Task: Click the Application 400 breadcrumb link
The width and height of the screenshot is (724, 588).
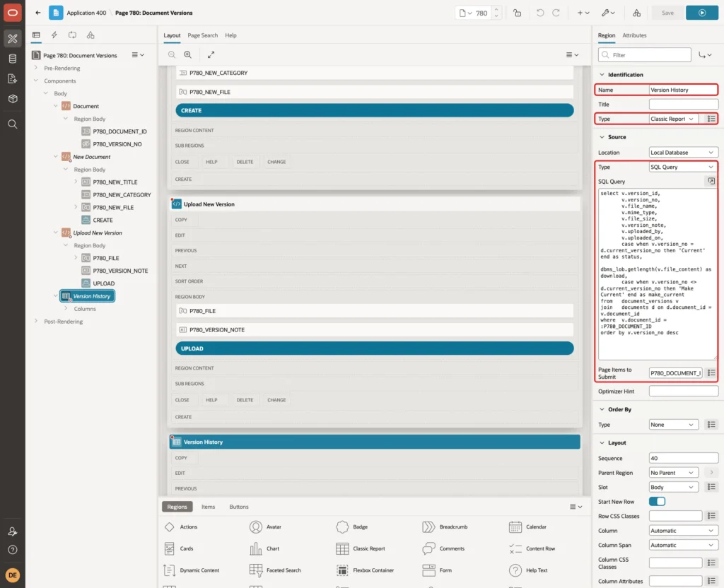Action: [x=86, y=13]
